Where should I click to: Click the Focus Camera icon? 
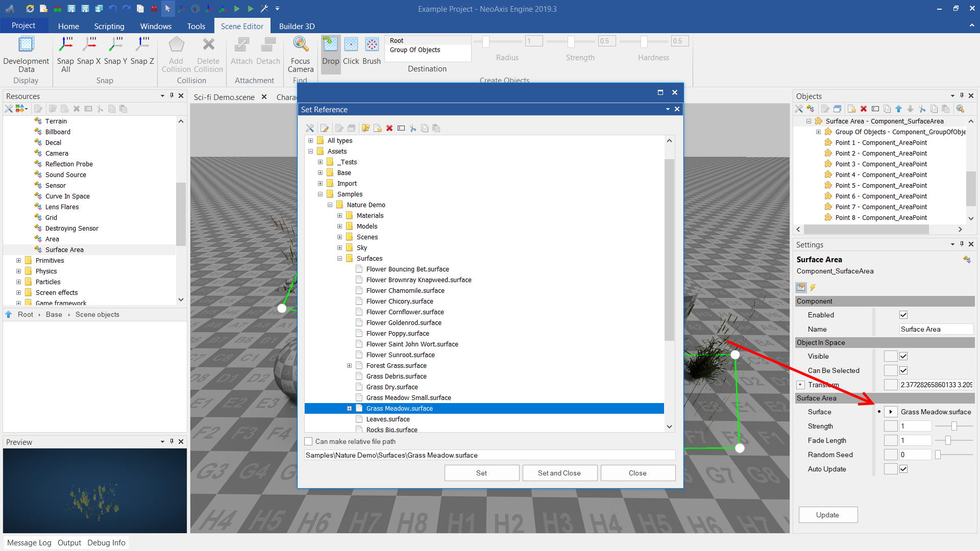click(x=301, y=45)
